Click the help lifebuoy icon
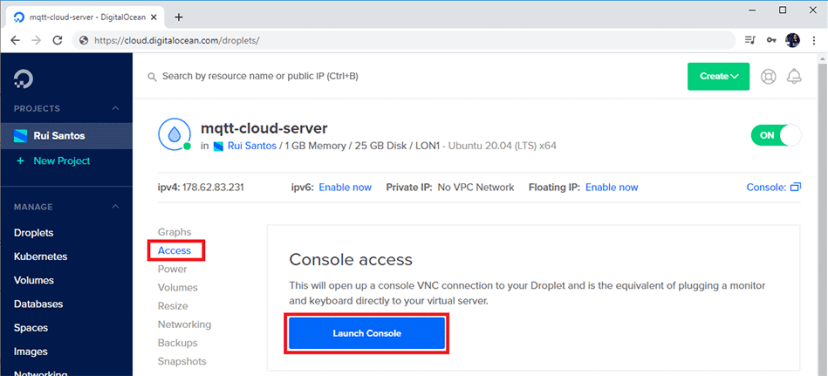The image size is (828, 376). (768, 77)
